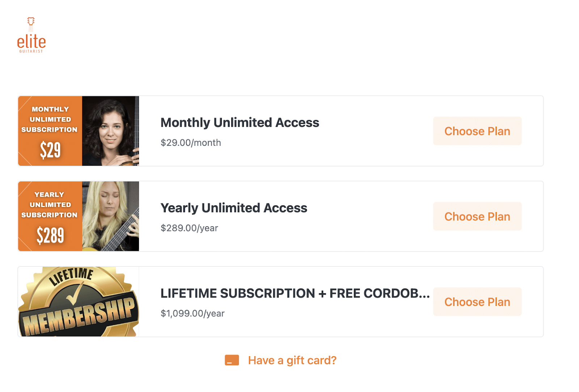Click the 'Monthly Unlimited Access' plan title
The image size is (579, 392).
click(x=240, y=122)
